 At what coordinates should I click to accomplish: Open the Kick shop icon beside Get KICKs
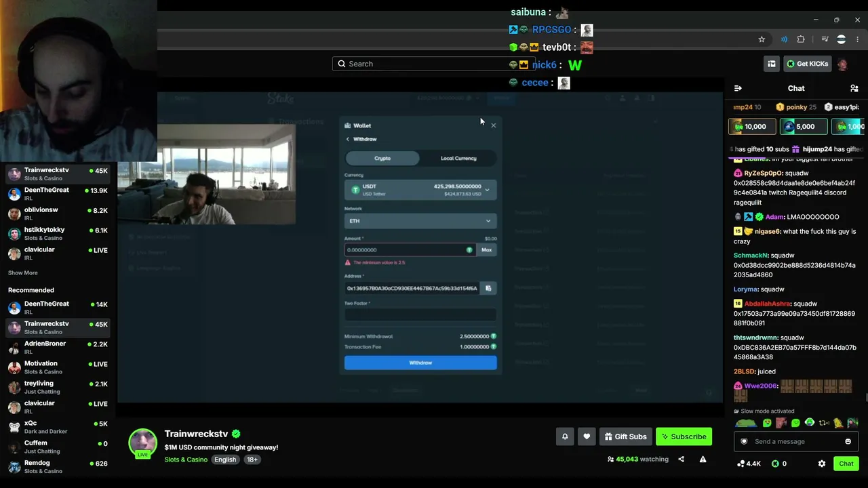pyautogui.click(x=772, y=64)
